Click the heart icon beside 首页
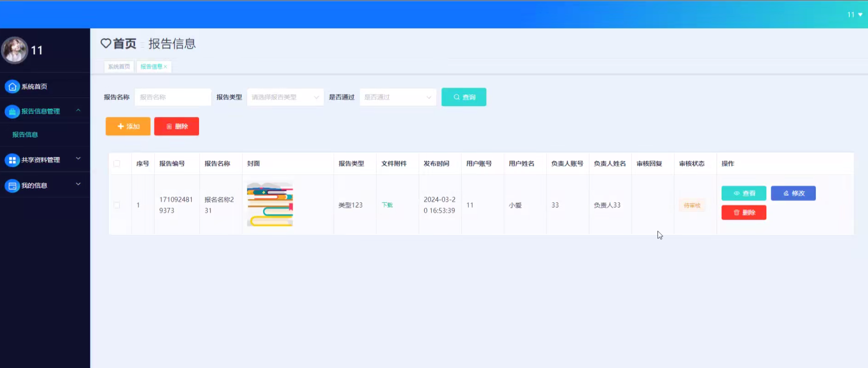Image resolution: width=868 pixels, height=368 pixels. coord(105,43)
